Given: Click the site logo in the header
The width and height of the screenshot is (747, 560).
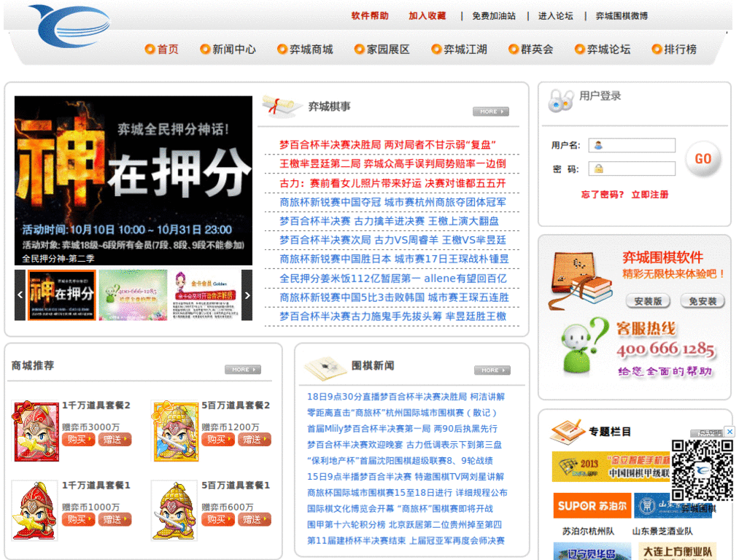Looking at the screenshot, I should click(69, 26).
